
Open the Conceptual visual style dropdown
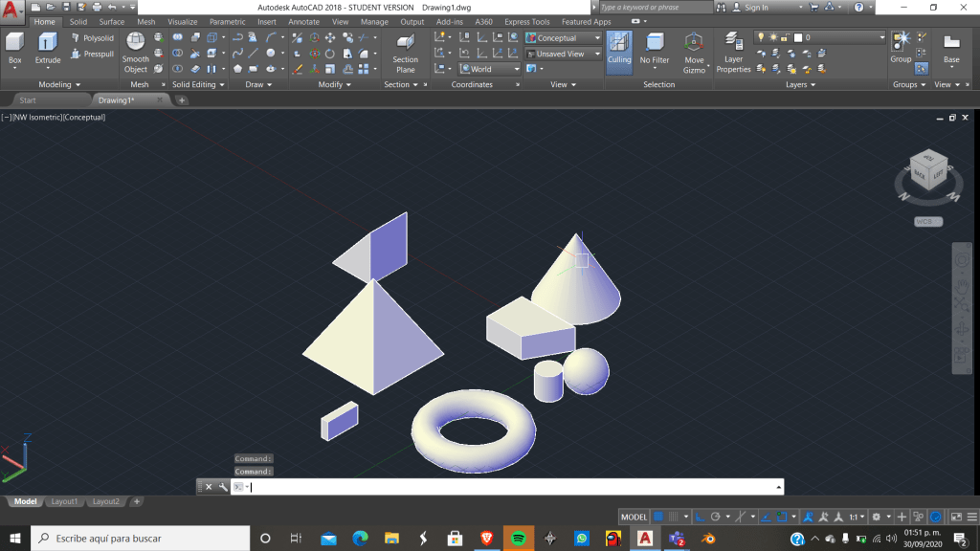(563, 38)
